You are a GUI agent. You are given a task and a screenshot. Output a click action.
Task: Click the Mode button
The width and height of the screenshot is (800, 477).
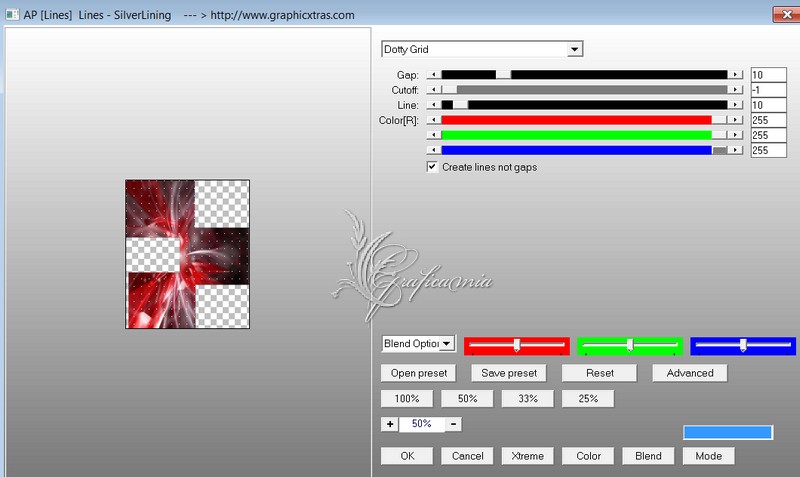709,456
